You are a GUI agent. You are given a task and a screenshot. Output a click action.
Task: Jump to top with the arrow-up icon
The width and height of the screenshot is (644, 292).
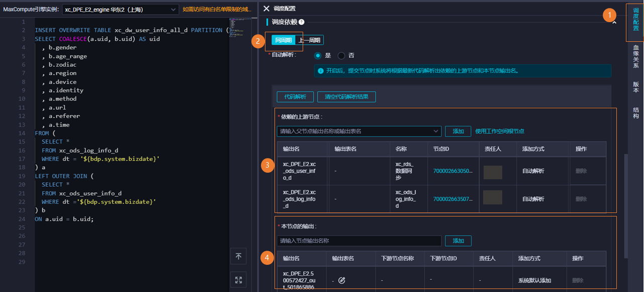click(238, 256)
